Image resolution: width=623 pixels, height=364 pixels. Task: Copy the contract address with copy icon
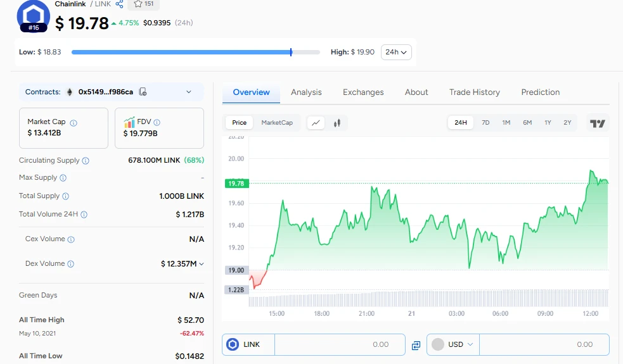click(x=143, y=92)
